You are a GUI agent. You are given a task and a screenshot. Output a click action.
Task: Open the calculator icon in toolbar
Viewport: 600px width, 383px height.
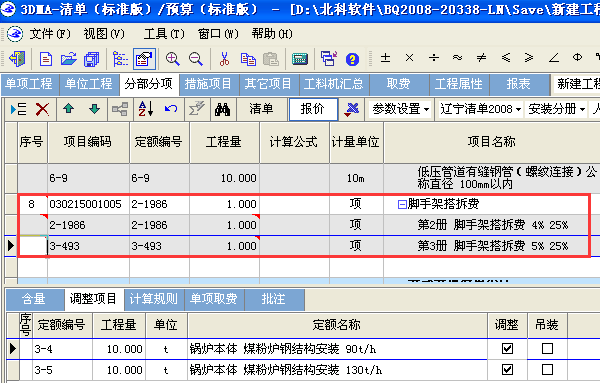tap(300, 59)
